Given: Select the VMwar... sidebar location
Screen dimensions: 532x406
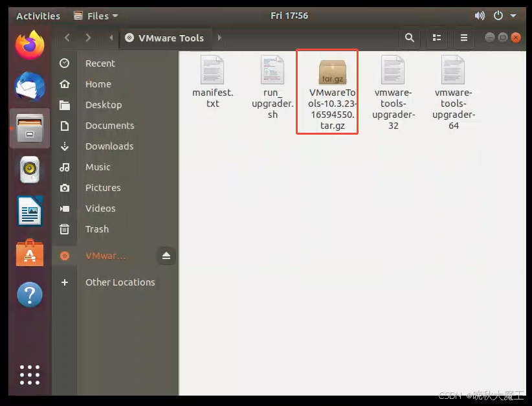Looking at the screenshot, I should (105, 256).
